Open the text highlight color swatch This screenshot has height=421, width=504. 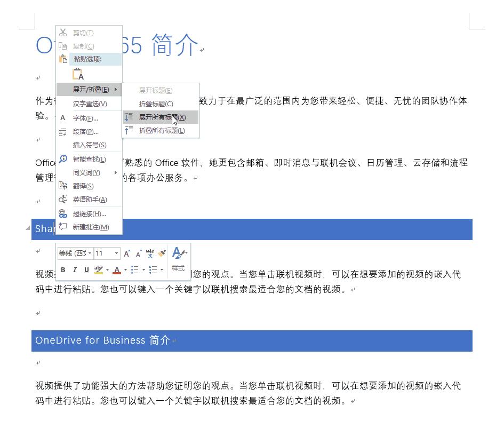point(98,269)
